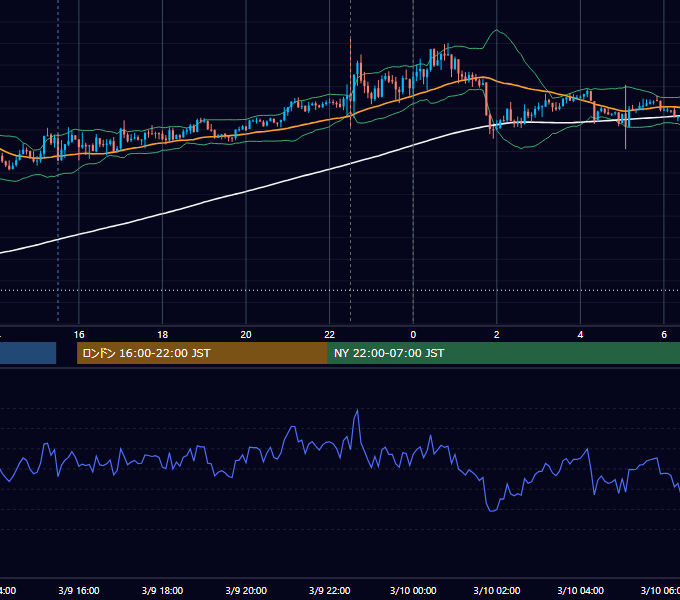Click the 20 hour label on the upper time axis
This screenshot has width=680, height=600.
point(246,335)
